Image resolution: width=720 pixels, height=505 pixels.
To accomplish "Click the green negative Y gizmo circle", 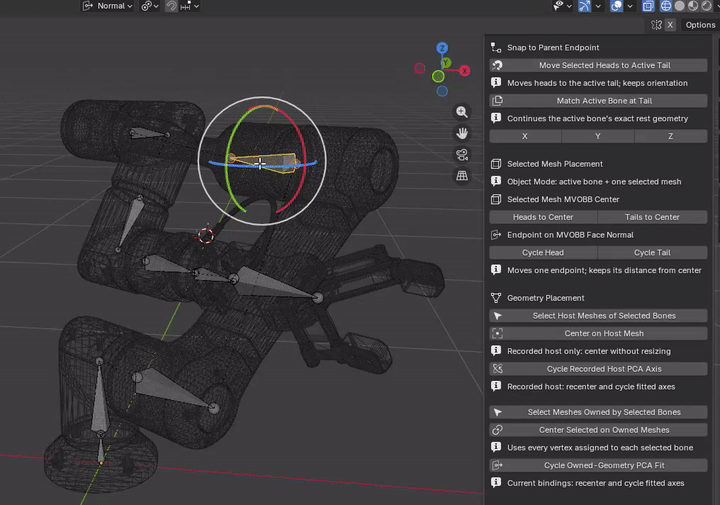I will (x=438, y=76).
